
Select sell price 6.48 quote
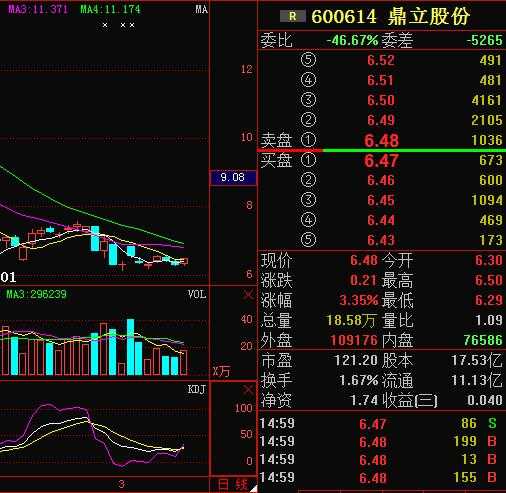click(381, 140)
